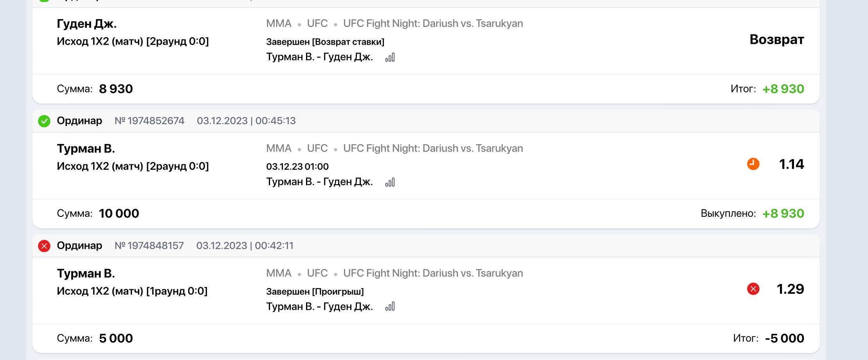Click MMA category in the 1.14 bet

tap(279, 148)
